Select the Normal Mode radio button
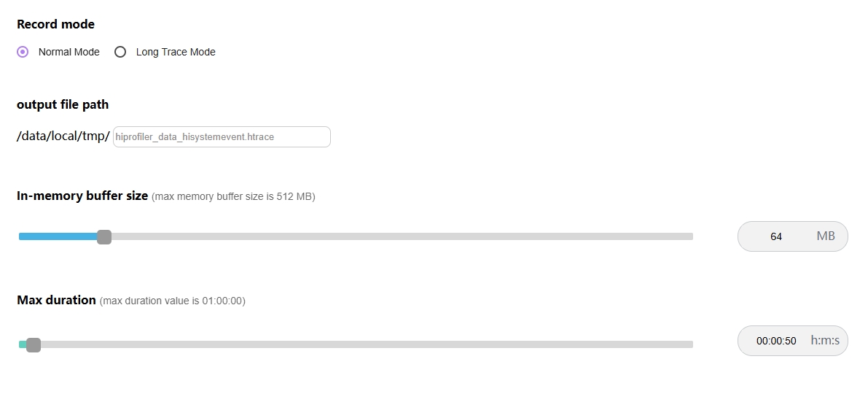The image size is (868, 413). (x=23, y=52)
